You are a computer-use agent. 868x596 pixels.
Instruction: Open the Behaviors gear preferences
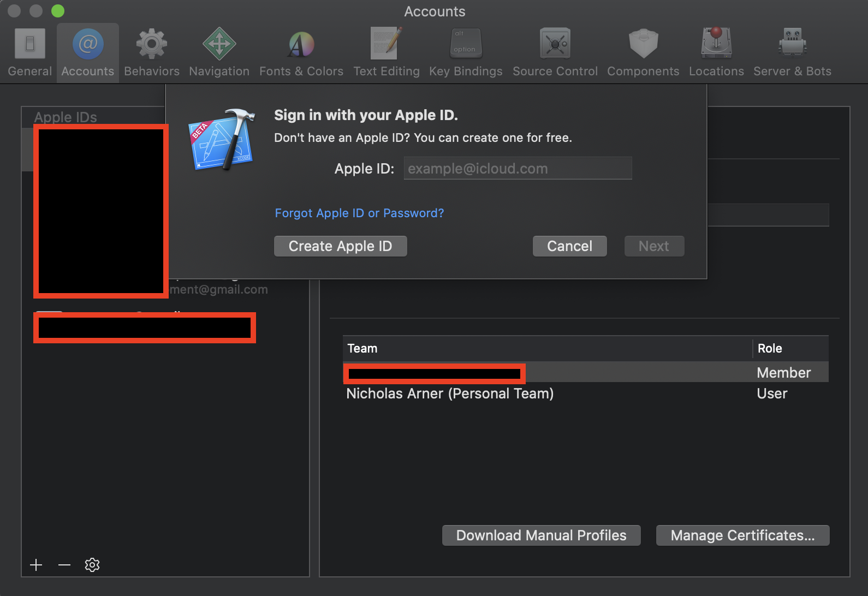(x=152, y=53)
